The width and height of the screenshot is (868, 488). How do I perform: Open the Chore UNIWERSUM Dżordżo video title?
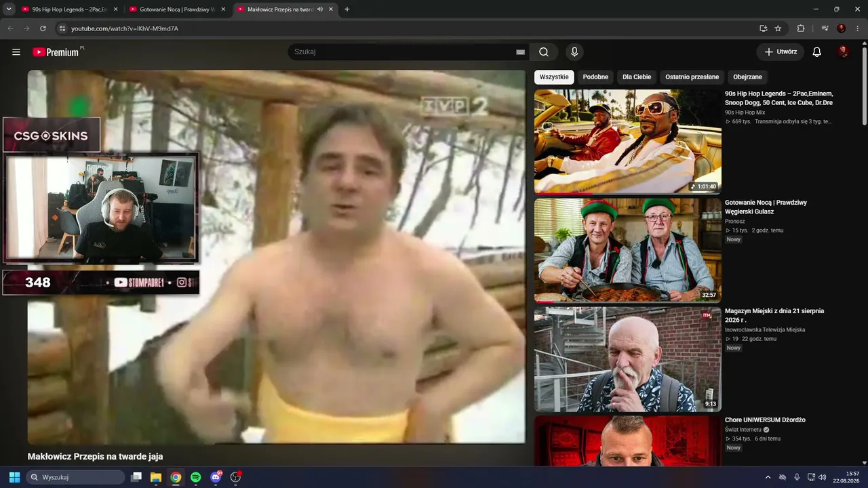[765, 420]
